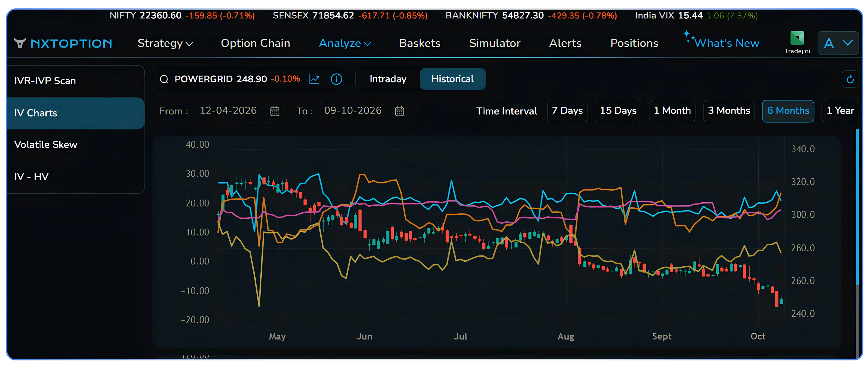Click the NIFTY 22360.60 ticker
Viewport: 868px width, 366px height.
182,15
